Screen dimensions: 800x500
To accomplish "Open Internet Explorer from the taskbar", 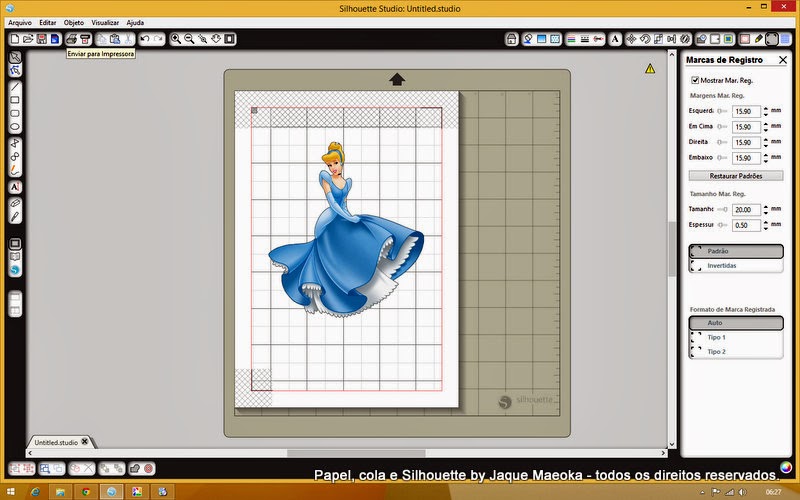I will point(35,492).
